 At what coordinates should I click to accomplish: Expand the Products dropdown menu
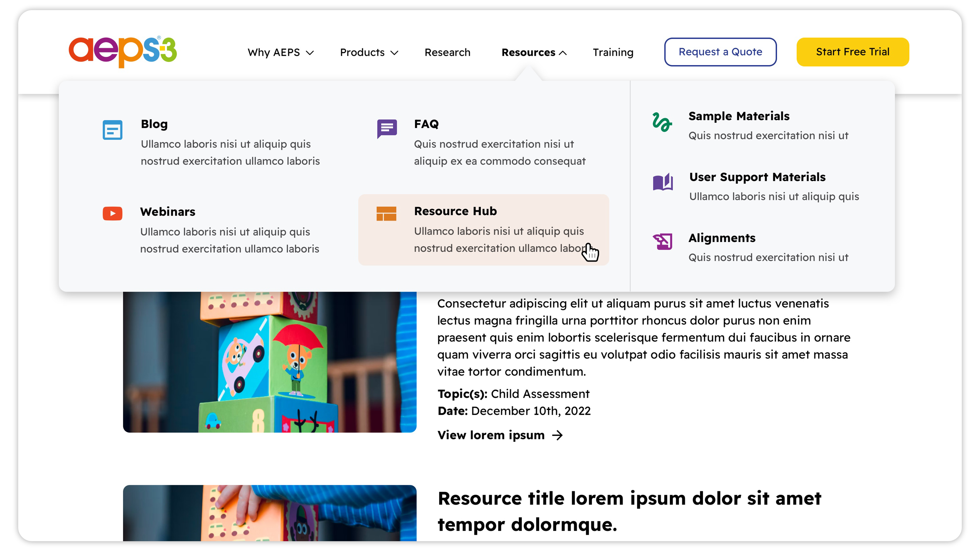pos(369,52)
